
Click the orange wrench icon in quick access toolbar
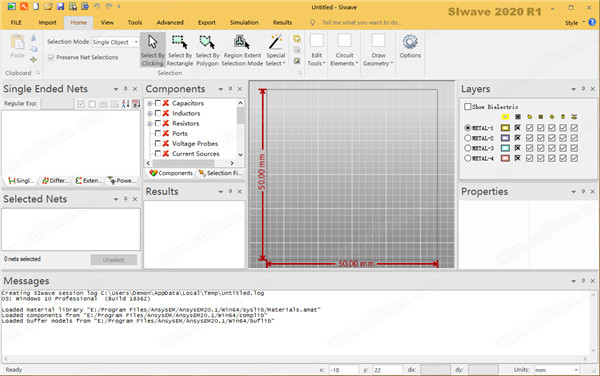pos(24,7)
